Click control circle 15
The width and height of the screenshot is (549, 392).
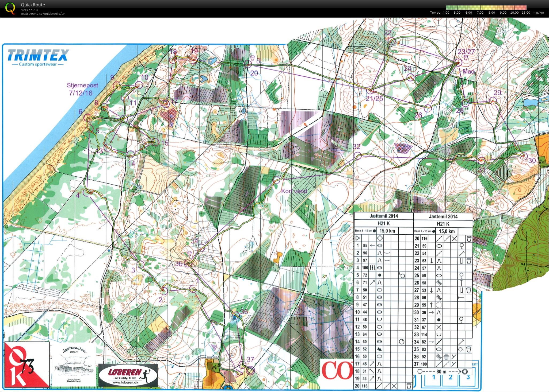(x=156, y=142)
